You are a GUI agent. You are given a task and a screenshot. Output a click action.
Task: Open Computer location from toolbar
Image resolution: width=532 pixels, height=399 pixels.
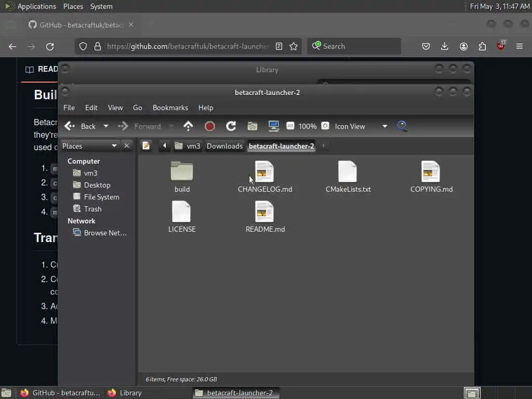click(273, 126)
